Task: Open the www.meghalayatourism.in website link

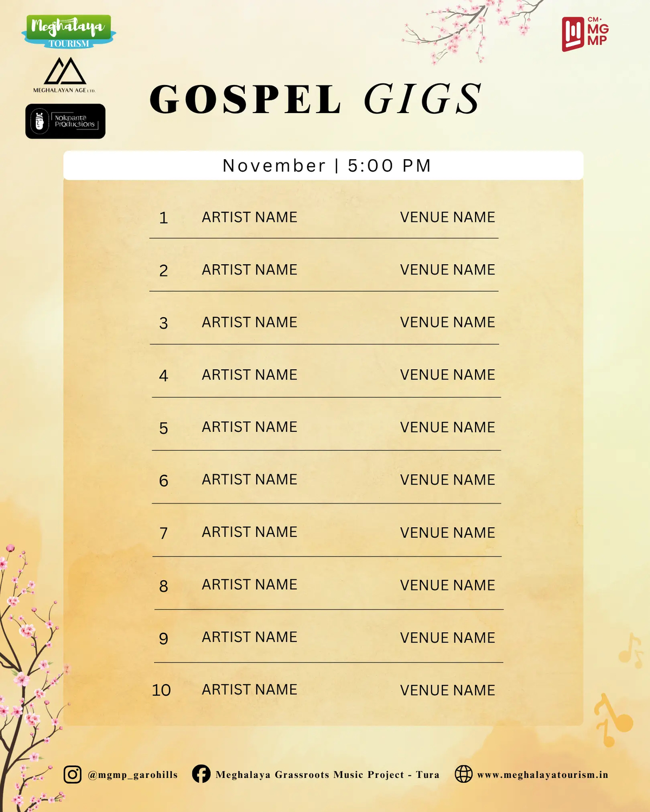Action: coord(542,775)
